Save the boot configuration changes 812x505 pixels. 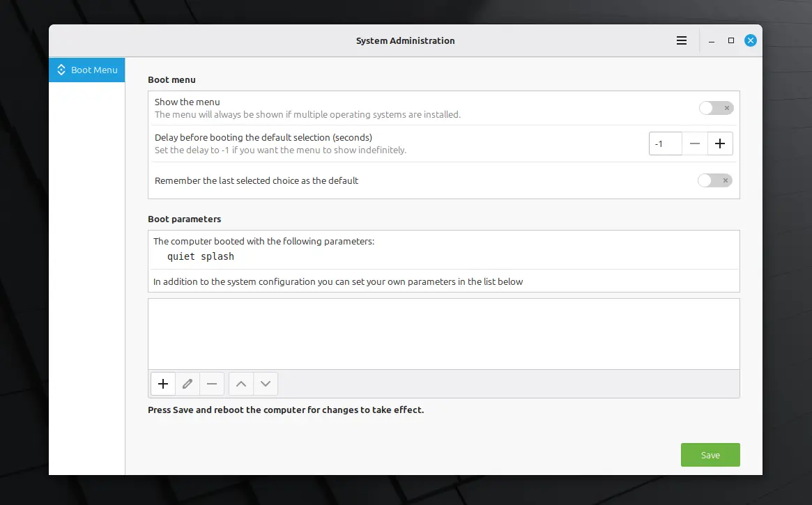710,455
